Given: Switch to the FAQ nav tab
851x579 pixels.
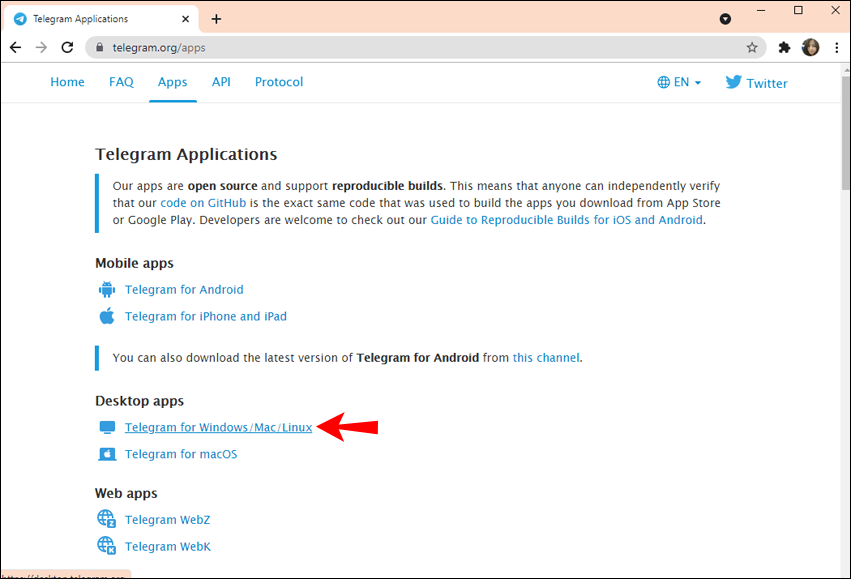Looking at the screenshot, I should pyautogui.click(x=121, y=82).
